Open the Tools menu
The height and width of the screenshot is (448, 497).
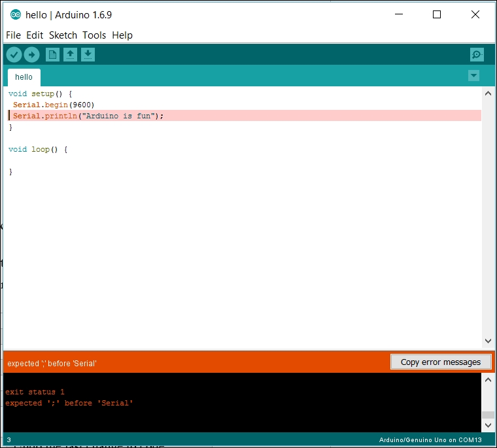tap(94, 35)
